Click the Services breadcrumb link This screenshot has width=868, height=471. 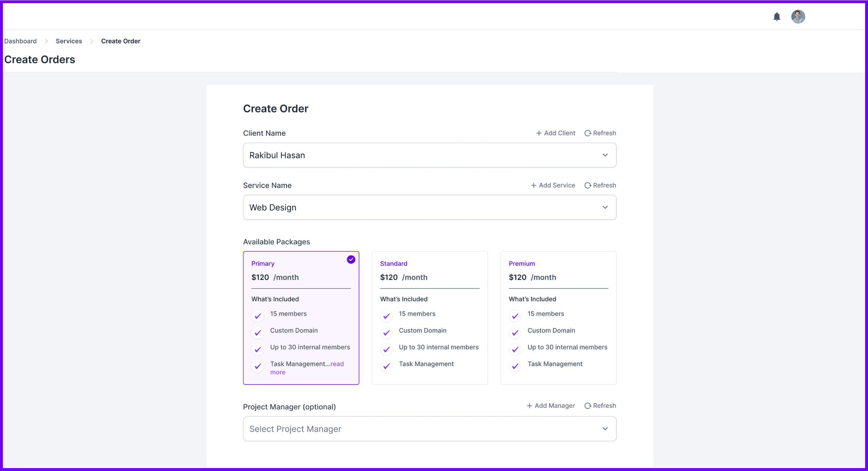[x=69, y=41]
